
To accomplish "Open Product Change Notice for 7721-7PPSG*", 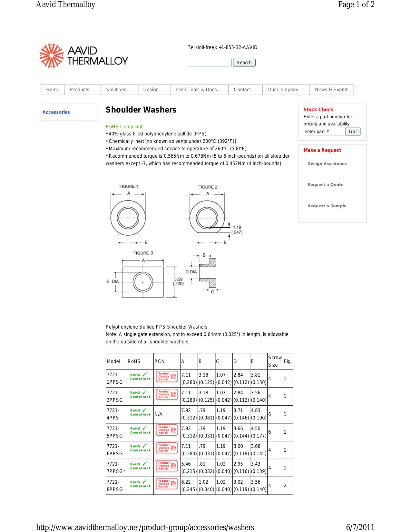I will (167, 466).
